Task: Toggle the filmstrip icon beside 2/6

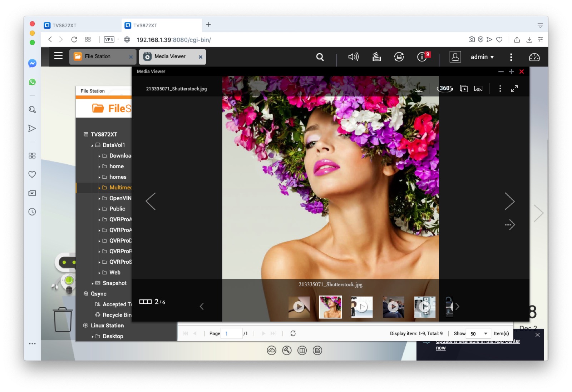Action: click(x=146, y=302)
